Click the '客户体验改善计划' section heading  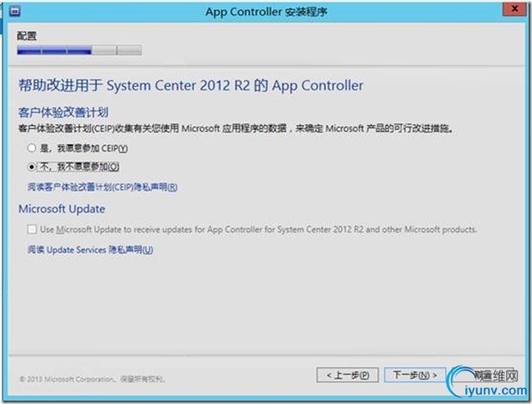pyautogui.click(x=63, y=113)
